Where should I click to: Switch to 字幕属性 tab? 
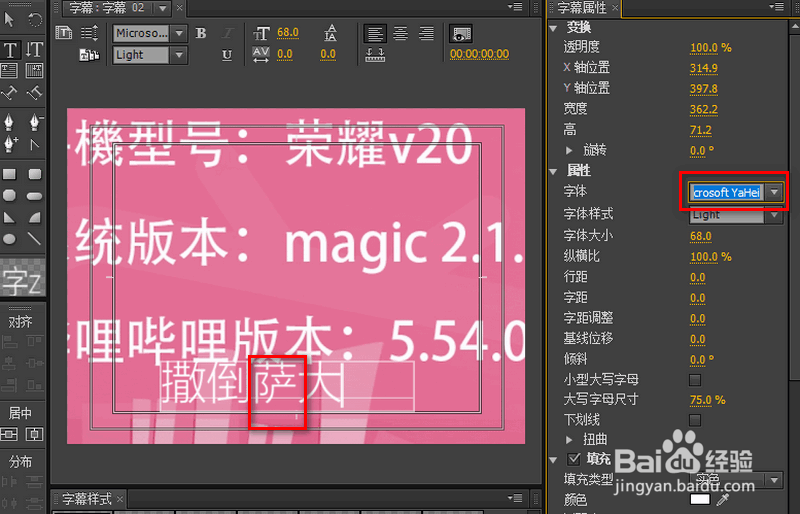pos(582,8)
